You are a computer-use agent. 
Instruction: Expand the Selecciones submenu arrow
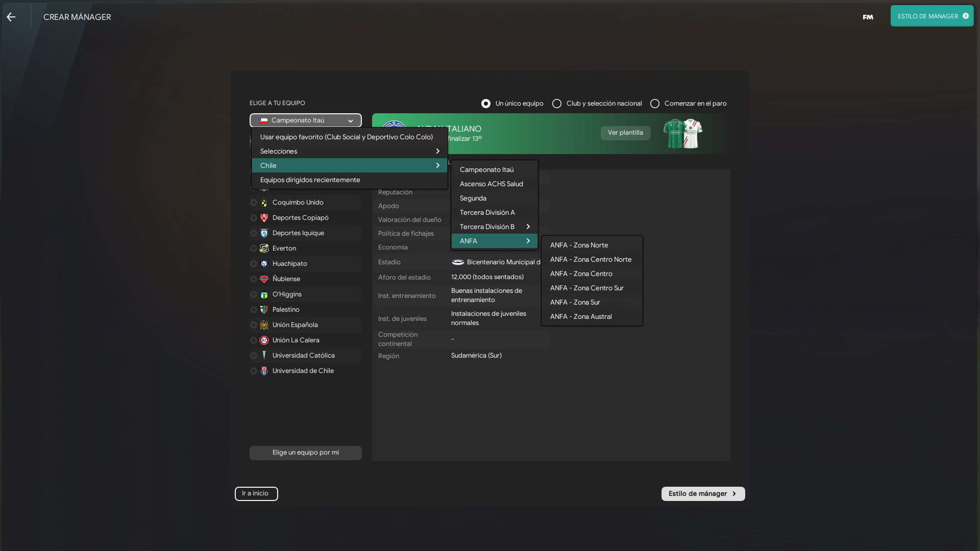pos(437,151)
